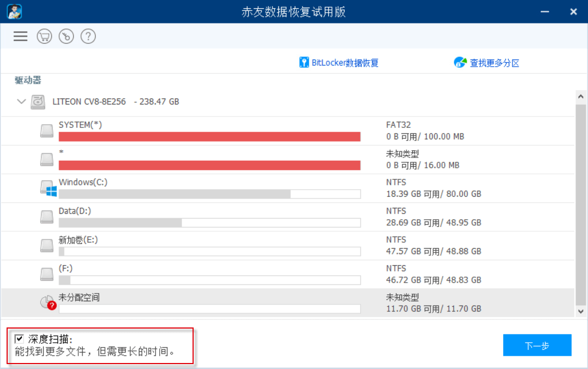Click the shopping cart purchase icon

point(44,36)
